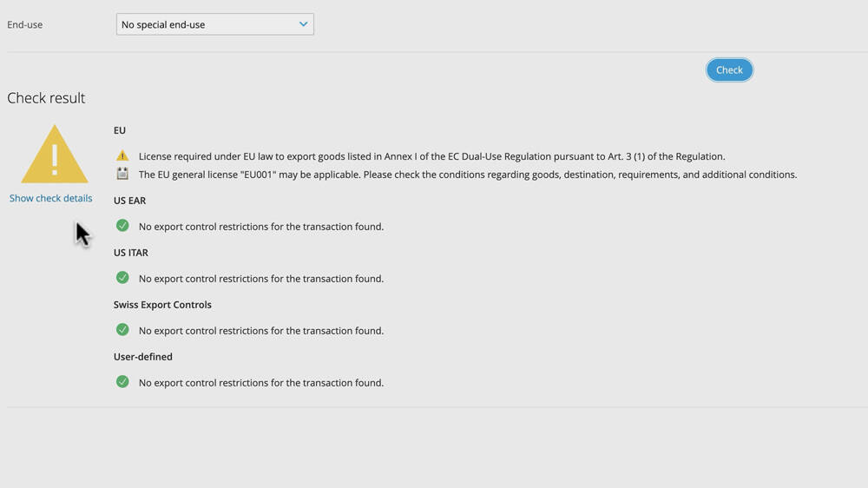Image resolution: width=868 pixels, height=488 pixels.
Task: Click the US ITAR section heading
Action: tap(131, 253)
